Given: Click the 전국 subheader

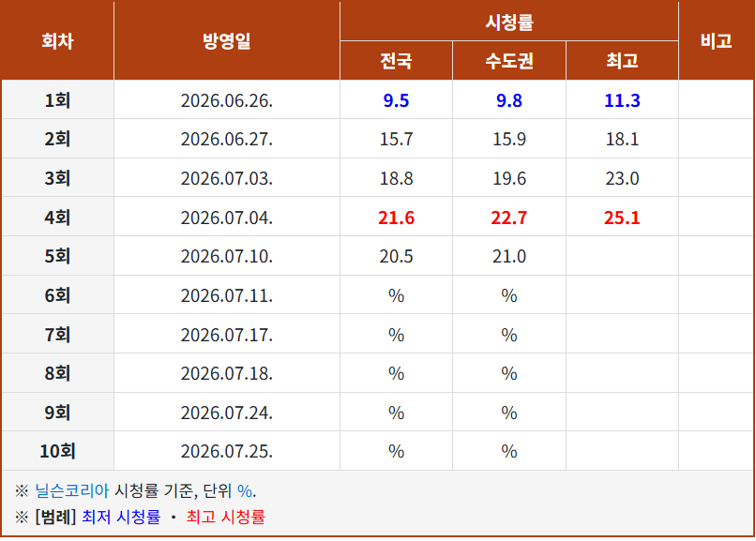Looking at the screenshot, I should [396, 61].
